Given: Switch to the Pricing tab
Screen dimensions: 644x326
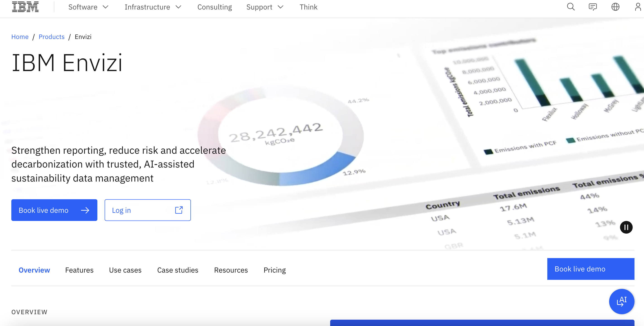Looking at the screenshot, I should 274,270.
